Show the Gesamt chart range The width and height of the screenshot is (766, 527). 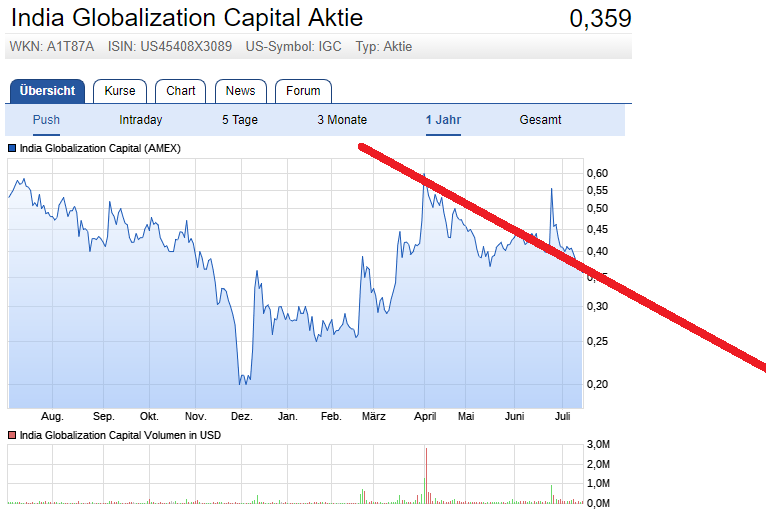[x=540, y=120]
